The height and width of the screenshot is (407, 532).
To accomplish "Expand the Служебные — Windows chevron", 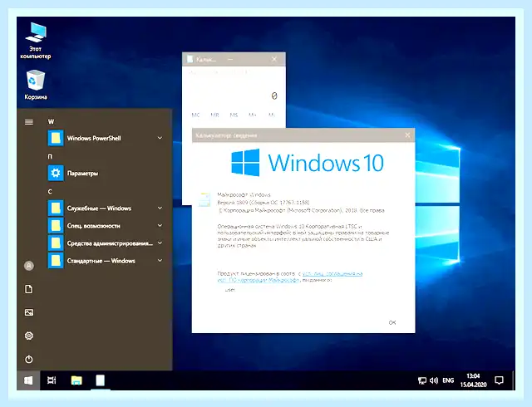I will (160, 208).
